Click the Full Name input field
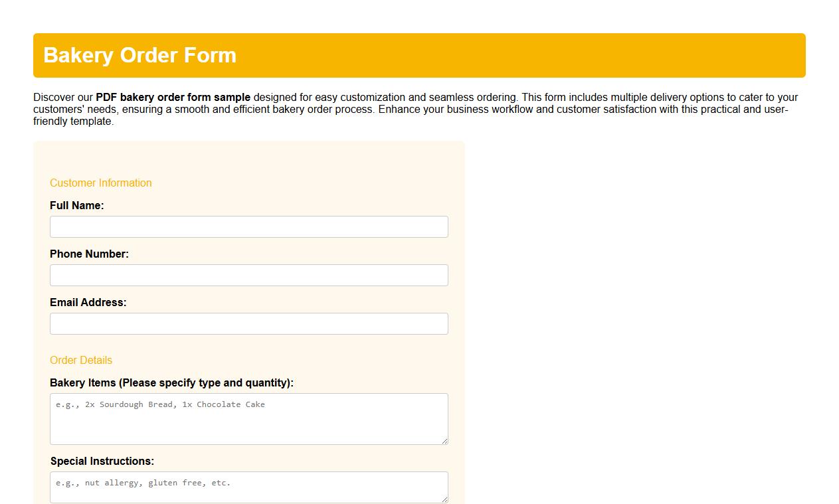This screenshot has height=504, width=839. click(x=248, y=226)
